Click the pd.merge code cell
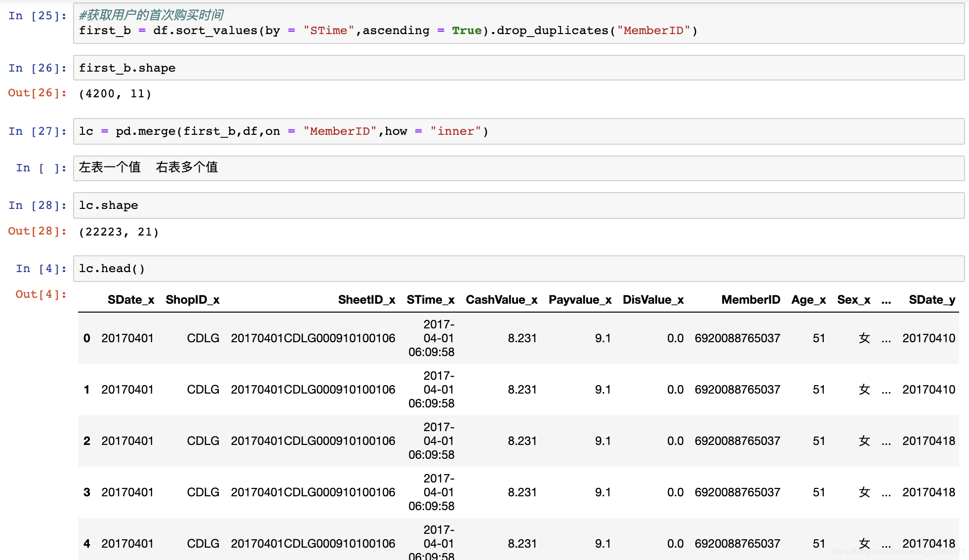 click(519, 131)
